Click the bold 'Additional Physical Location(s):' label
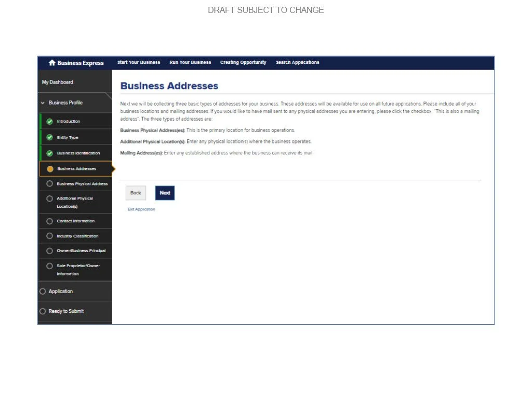 tap(153, 141)
